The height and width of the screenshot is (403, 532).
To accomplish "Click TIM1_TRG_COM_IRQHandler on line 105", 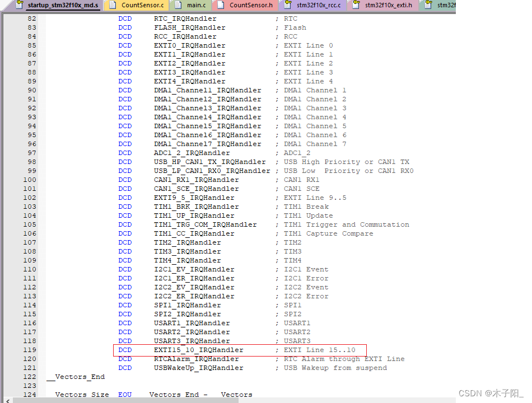I will point(206,224).
